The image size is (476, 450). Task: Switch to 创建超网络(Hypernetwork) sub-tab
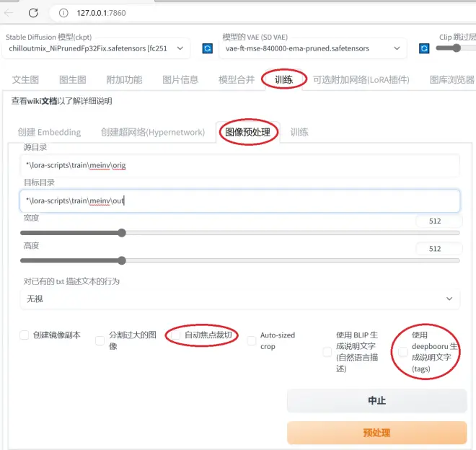153,132
